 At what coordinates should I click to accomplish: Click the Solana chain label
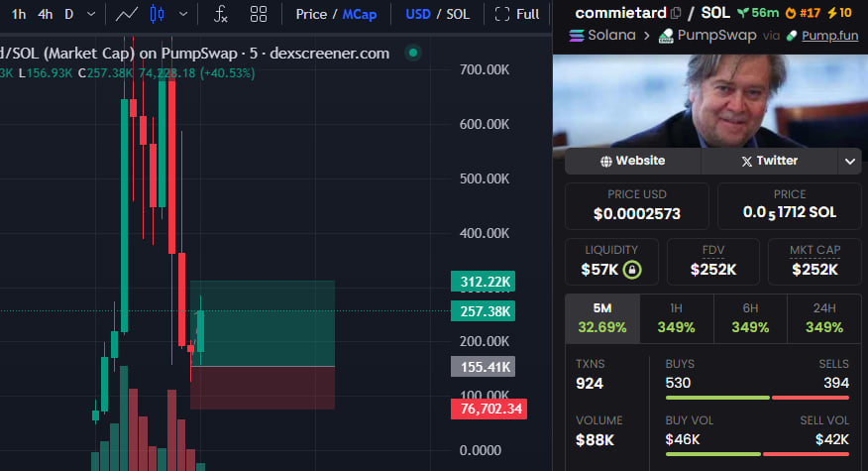(x=611, y=36)
